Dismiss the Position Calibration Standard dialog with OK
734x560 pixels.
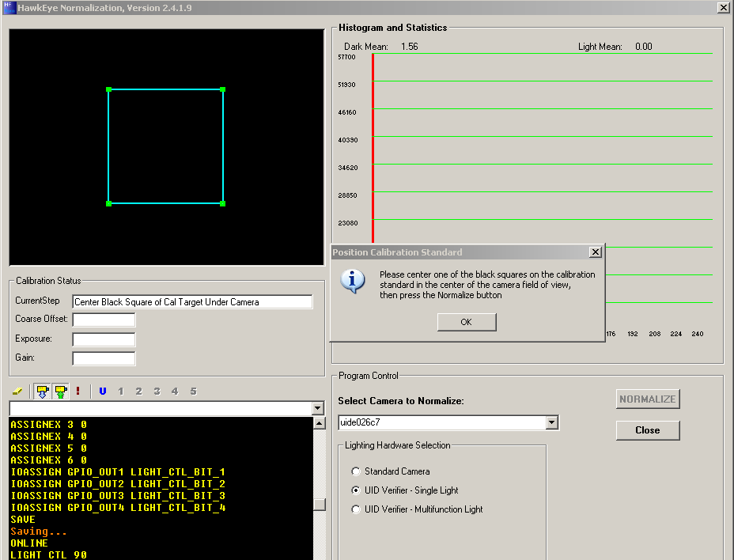tap(466, 322)
